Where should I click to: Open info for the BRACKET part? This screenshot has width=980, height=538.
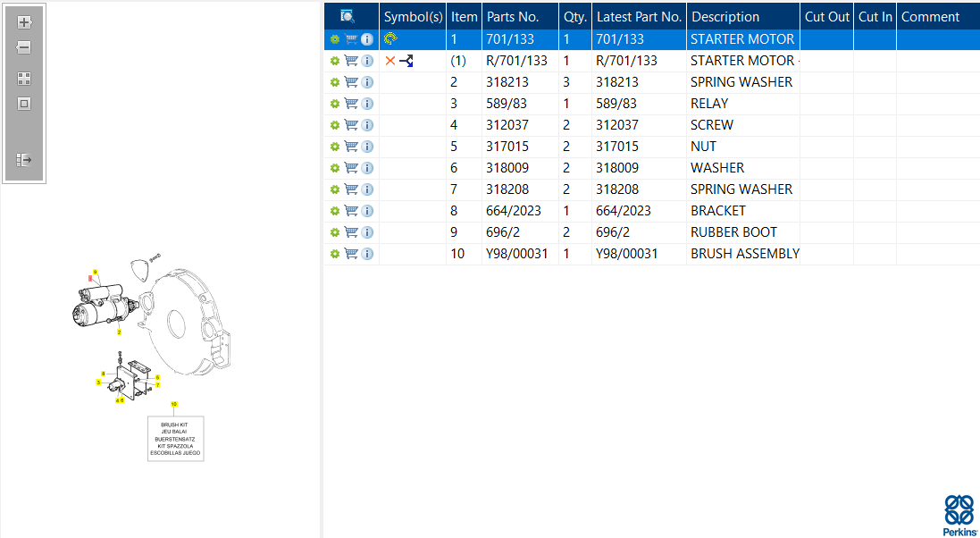tap(367, 211)
